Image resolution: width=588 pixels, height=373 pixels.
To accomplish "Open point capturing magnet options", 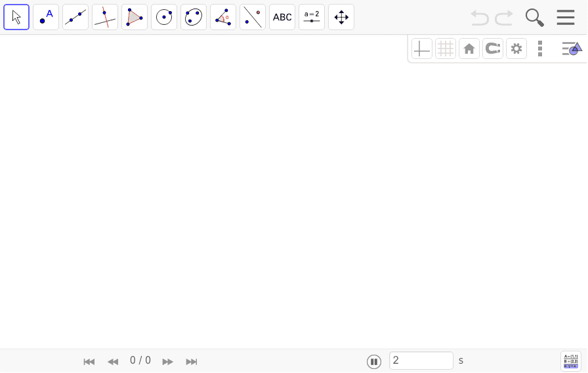I will coord(493,49).
